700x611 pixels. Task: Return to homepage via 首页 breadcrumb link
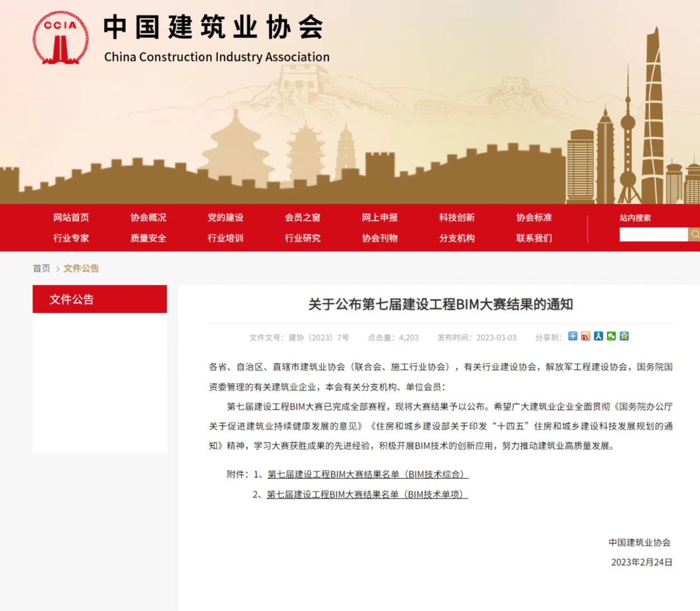[x=41, y=269]
